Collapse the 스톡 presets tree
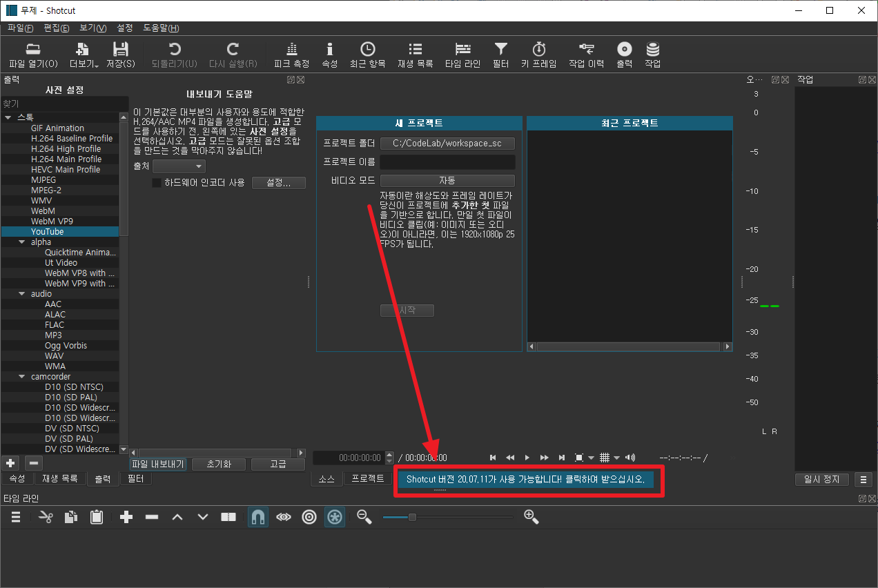The image size is (878, 588). pyautogui.click(x=8, y=117)
